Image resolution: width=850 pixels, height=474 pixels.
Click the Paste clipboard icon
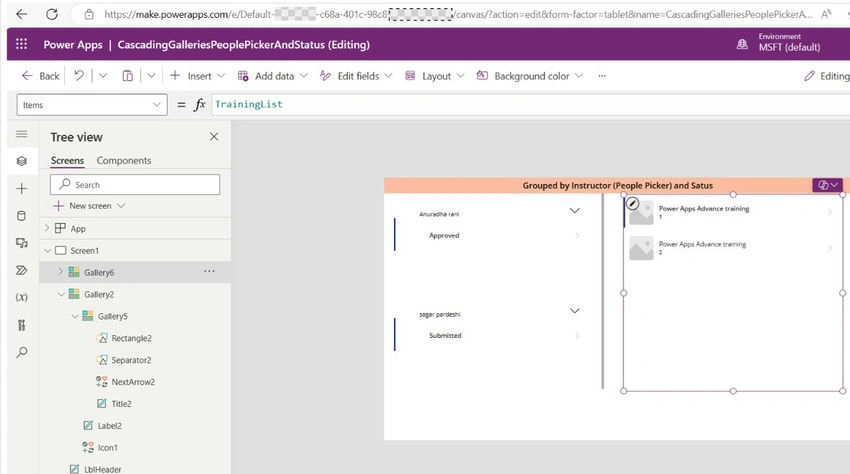click(127, 76)
